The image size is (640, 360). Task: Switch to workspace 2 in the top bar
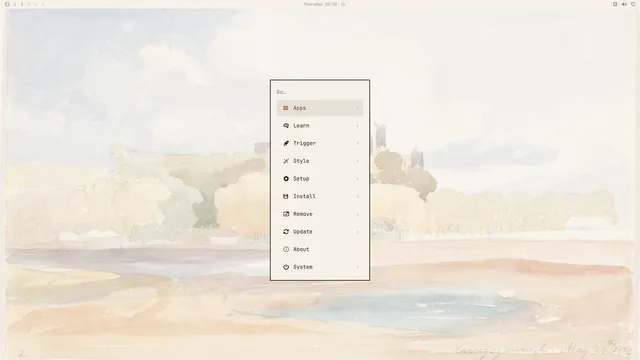22,4
